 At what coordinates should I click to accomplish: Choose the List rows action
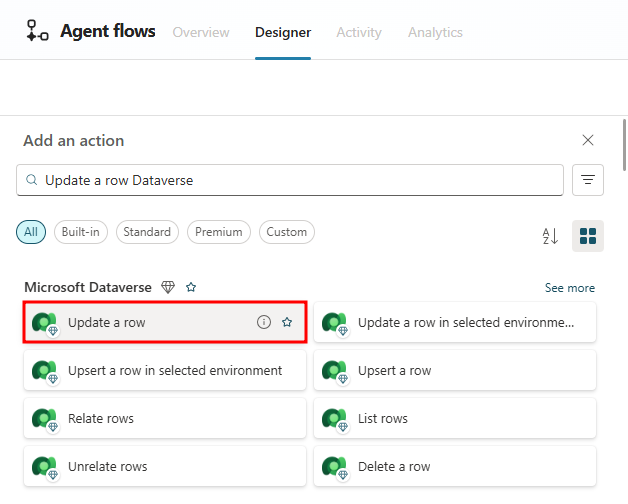(455, 418)
